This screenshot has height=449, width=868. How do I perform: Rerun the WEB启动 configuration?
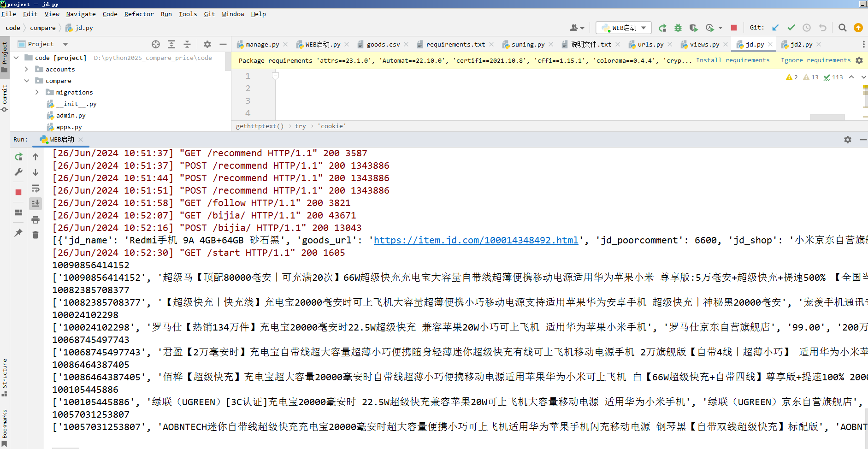pos(662,28)
